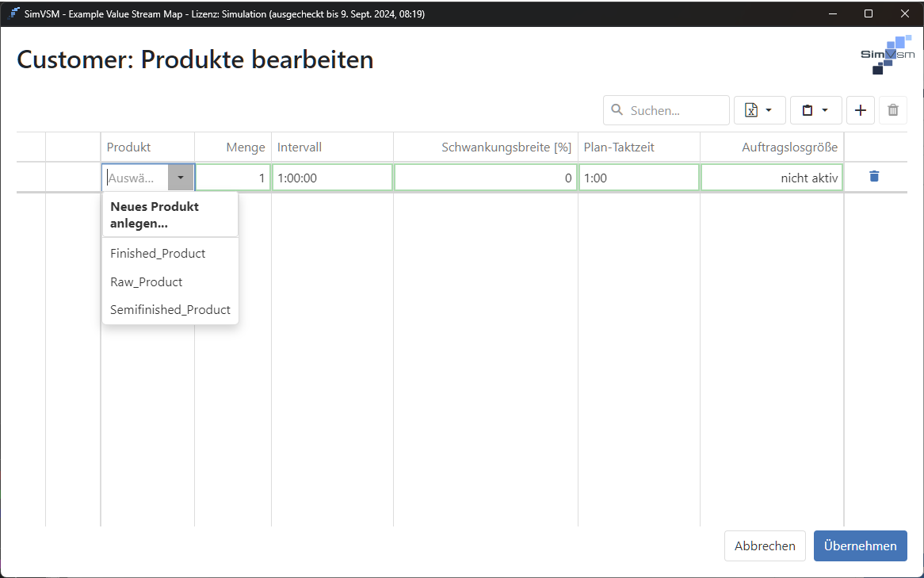This screenshot has width=924, height=578.
Task: Delete the product row via its blue trash icon
Action: pos(873,177)
